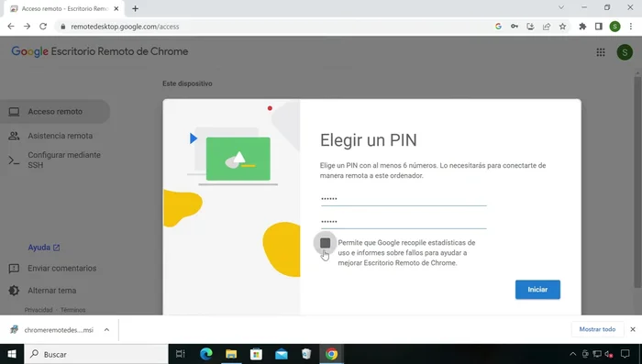Open volume muted tray icon
The image size is (642, 364).
tap(609, 354)
